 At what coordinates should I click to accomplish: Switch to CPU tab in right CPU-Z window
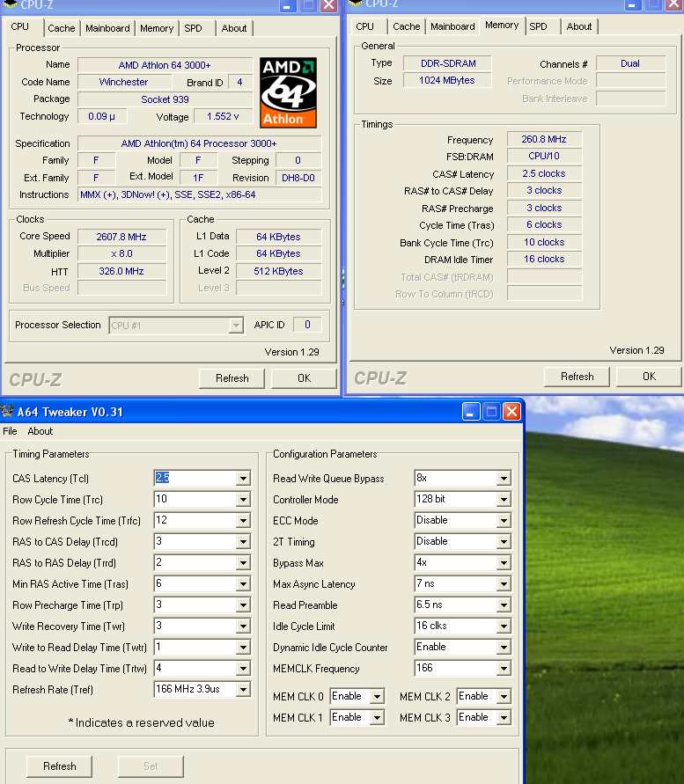pyautogui.click(x=364, y=26)
